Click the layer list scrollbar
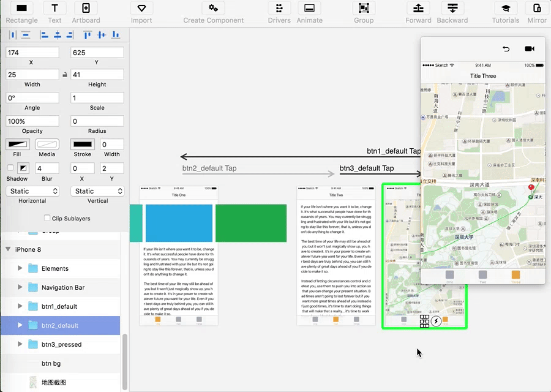The height and width of the screenshot is (392, 551). click(x=124, y=362)
